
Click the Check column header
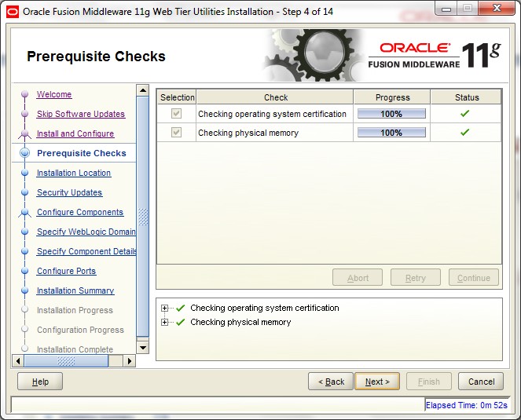coord(275,97)
